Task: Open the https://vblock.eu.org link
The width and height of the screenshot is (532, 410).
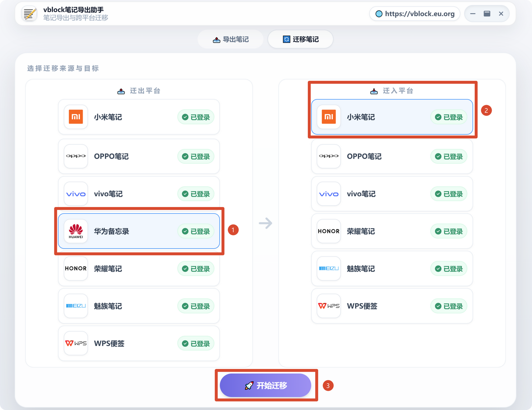Action: point(415,14)
